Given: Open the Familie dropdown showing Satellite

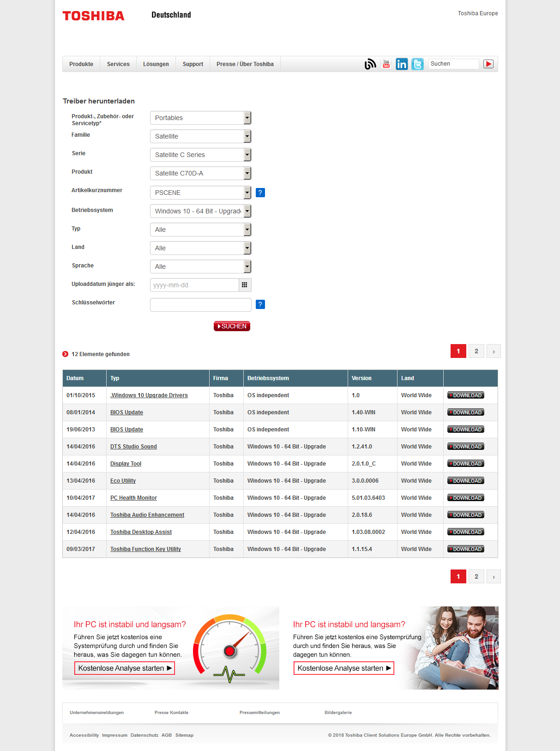Looking at the screenshot, I should 200,136.
